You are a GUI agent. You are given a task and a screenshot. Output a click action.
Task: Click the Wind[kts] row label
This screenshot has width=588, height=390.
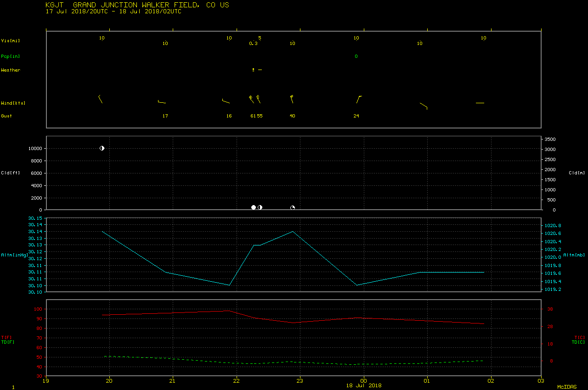[13, 103]
